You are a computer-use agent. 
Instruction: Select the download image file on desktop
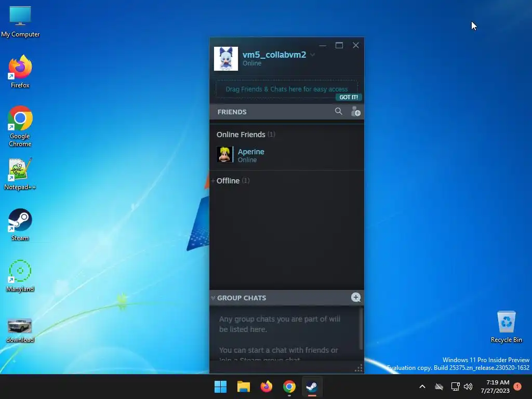[20, 330]
